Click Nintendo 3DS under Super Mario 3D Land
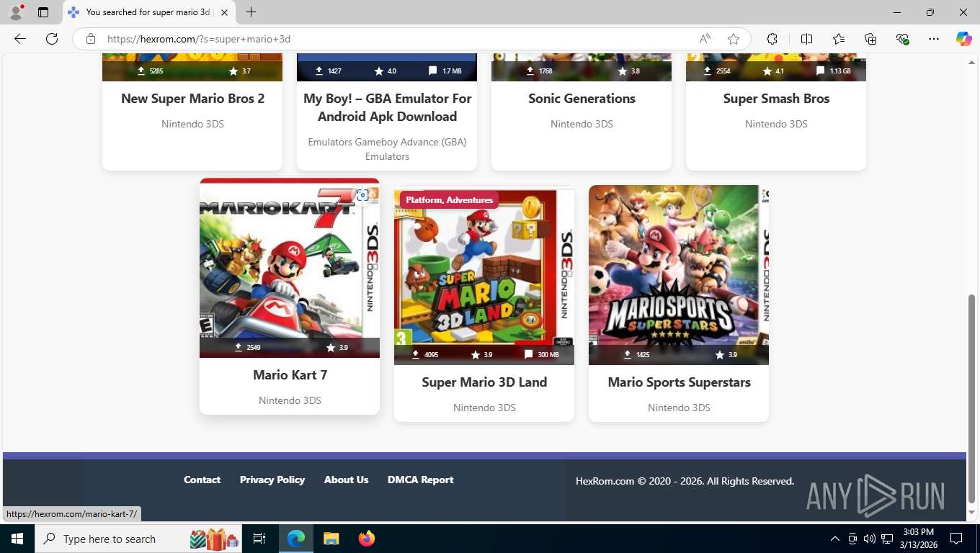The width and height of the screenshot is (980, 553). tap(484, 408)
